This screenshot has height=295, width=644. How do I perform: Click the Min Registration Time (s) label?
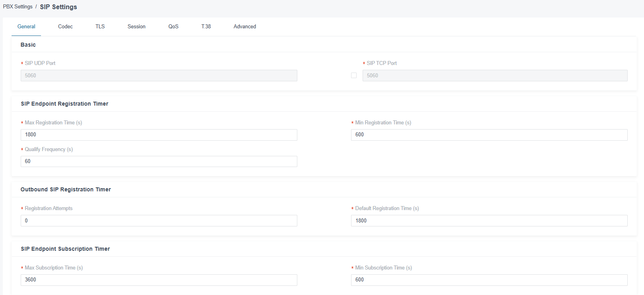tap(383, 122)
